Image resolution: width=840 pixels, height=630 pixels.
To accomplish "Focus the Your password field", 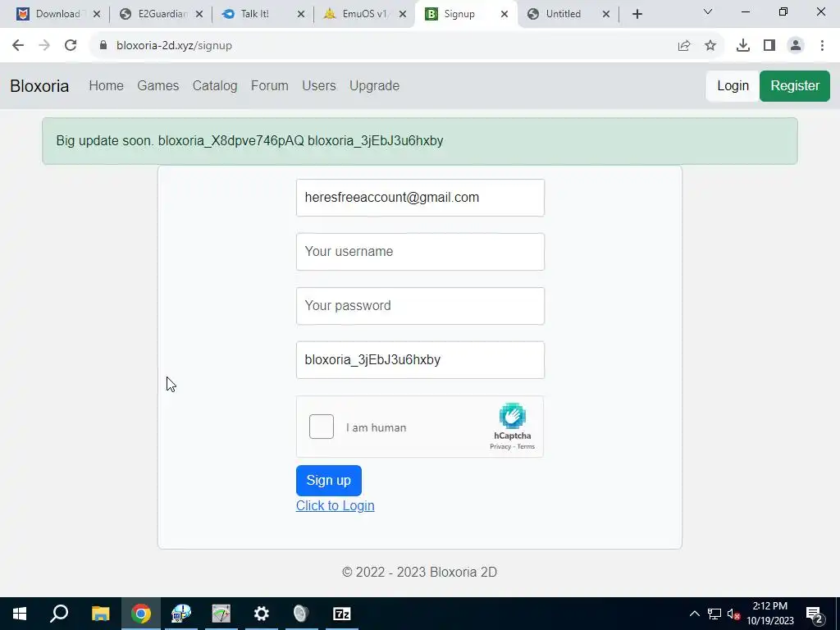I will pos(420,306).
